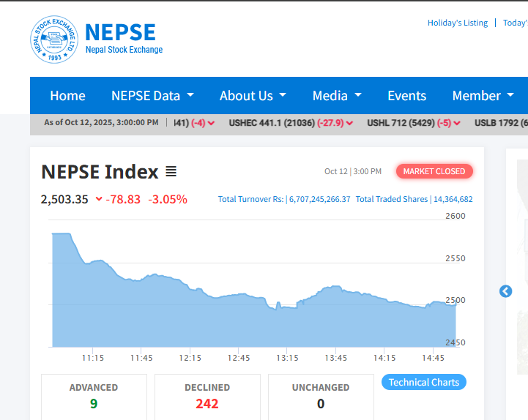Viewport: 528px width, 420px height.
Task: Select the Events menu item
Action: pos(406,96)
